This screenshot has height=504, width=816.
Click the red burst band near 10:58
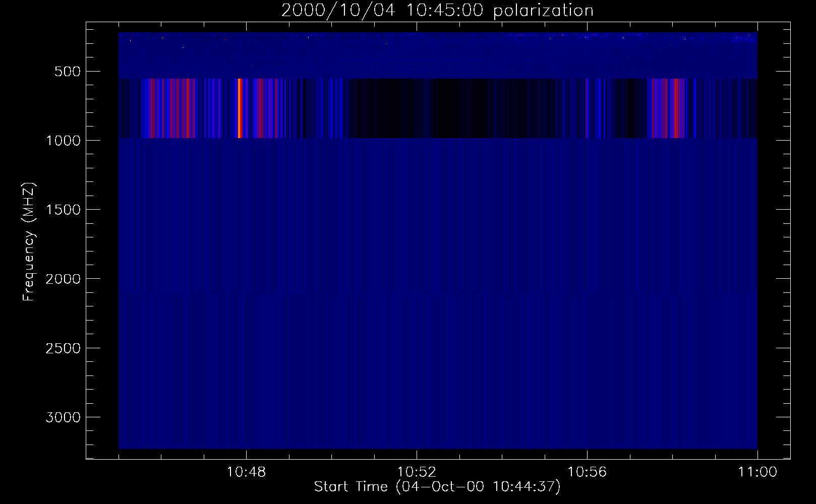676,108
